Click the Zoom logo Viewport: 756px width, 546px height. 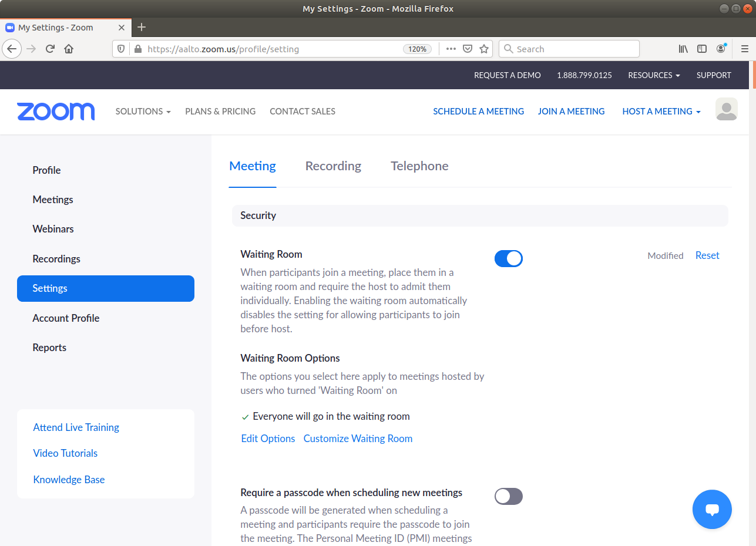(x=56, y=112)
